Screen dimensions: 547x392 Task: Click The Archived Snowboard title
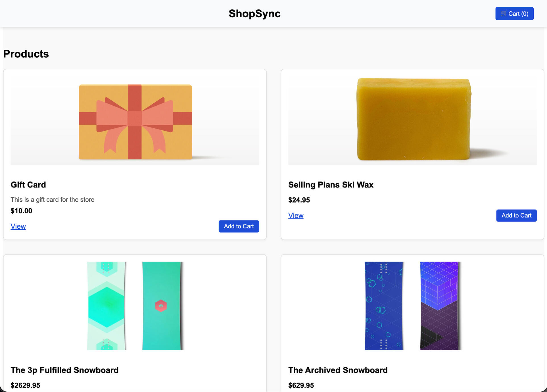click(x=338, y=370)
